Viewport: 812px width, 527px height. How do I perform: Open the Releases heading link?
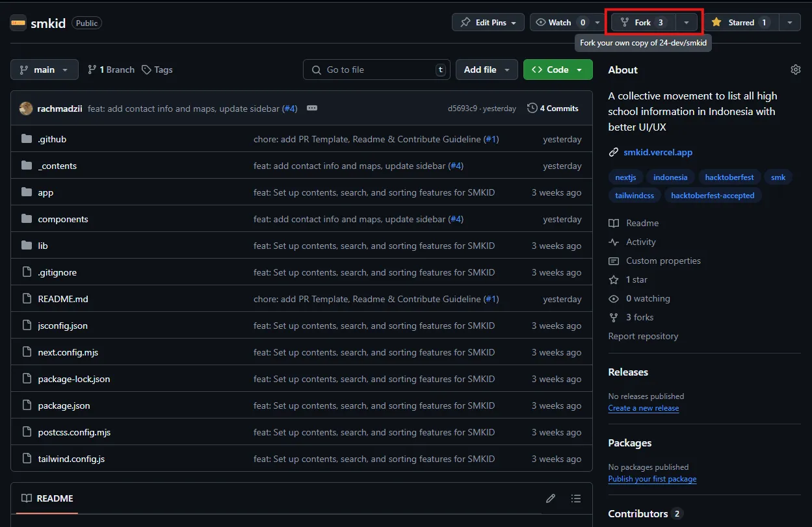(628, 372)
